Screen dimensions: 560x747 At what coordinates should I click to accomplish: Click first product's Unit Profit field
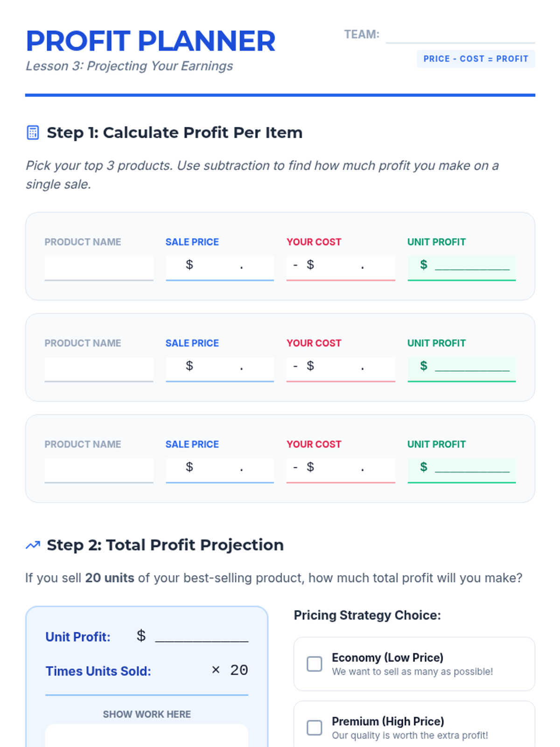(462, 268)
